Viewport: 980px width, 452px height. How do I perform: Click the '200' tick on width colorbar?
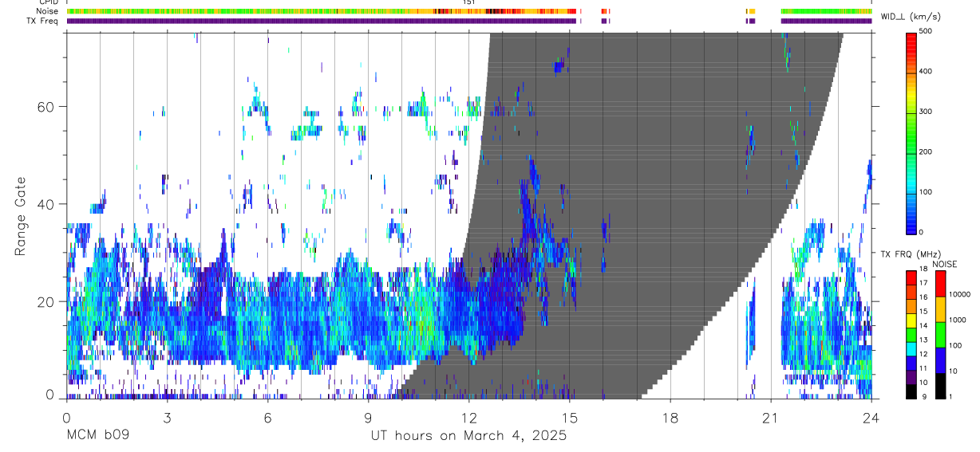click(x=926, y=151)
